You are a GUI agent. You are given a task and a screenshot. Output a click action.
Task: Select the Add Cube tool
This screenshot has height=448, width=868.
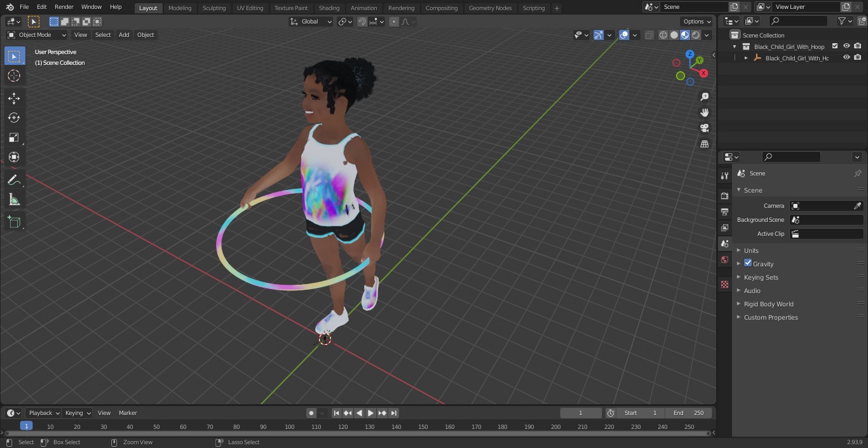click(14, 222)
